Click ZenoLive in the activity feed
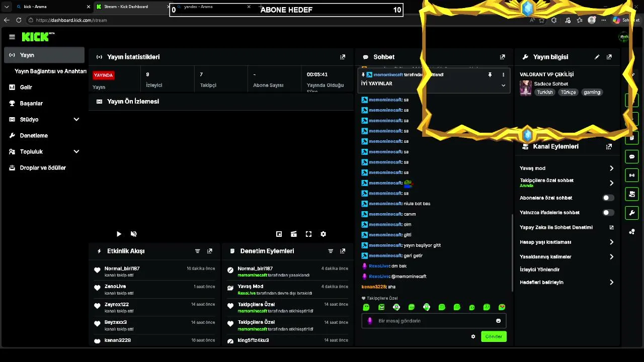 click(115, 287)
